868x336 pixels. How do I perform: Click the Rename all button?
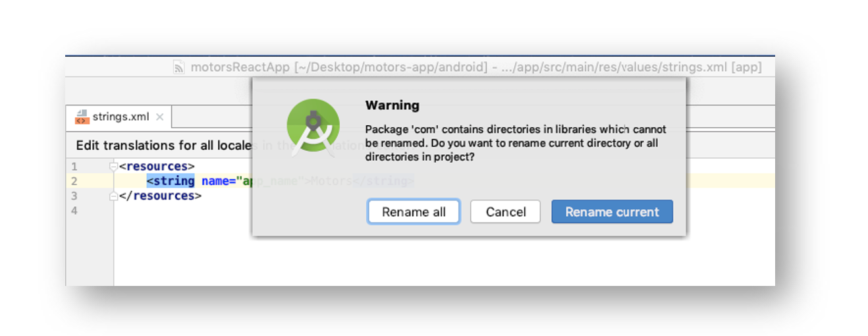(x=414, y=212)
